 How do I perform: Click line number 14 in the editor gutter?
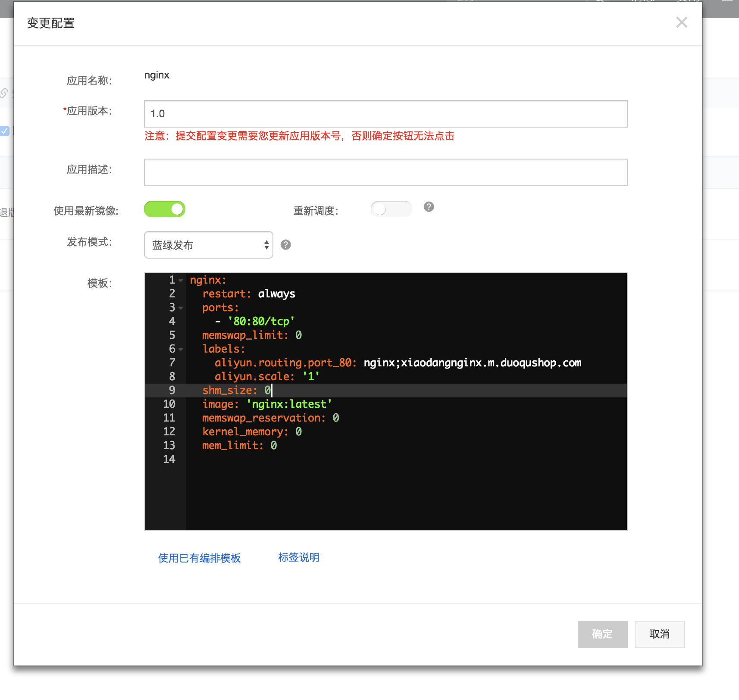169,459
